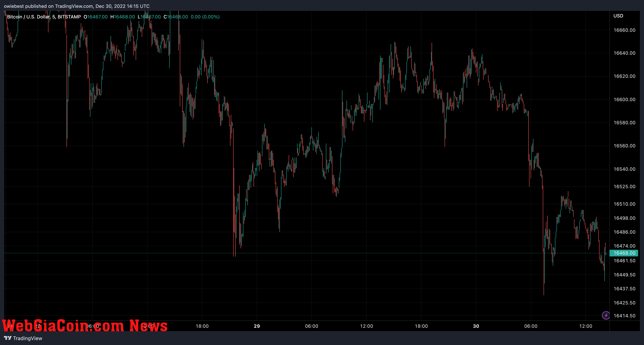Click the 16449.50 price axis label

(x=624, y=275)
